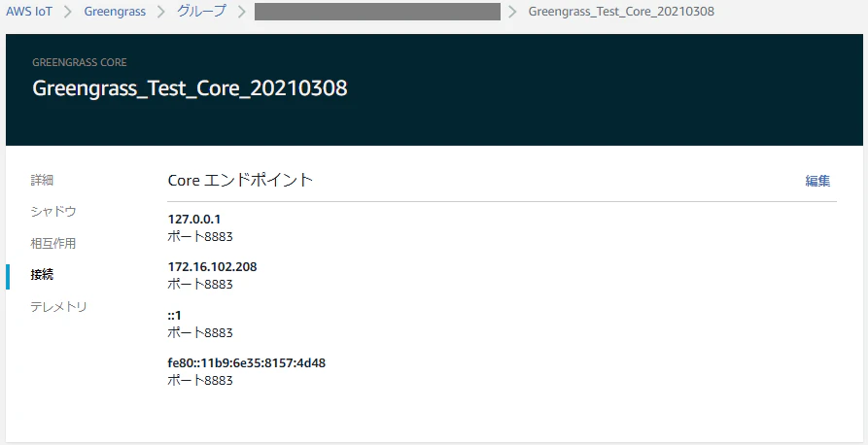Select the fe80::11b9:6e35:8157:4d48 address

246,363
